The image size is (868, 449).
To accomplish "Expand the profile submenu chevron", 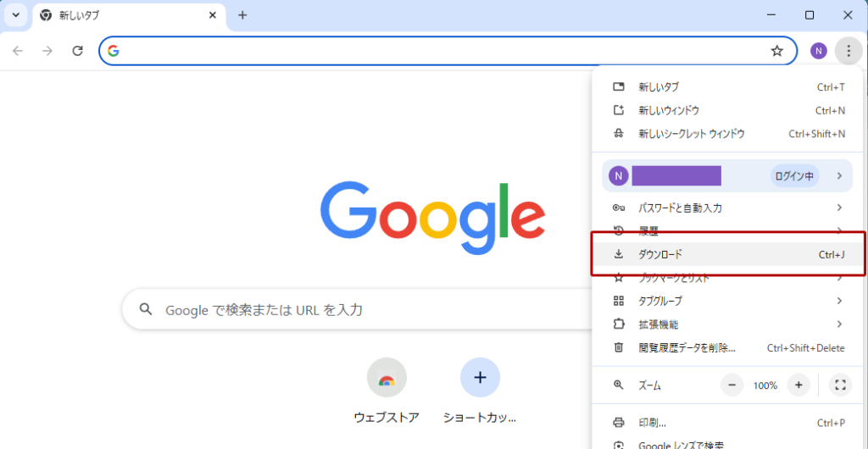I will pyautogui.click(x=839, y=176).
